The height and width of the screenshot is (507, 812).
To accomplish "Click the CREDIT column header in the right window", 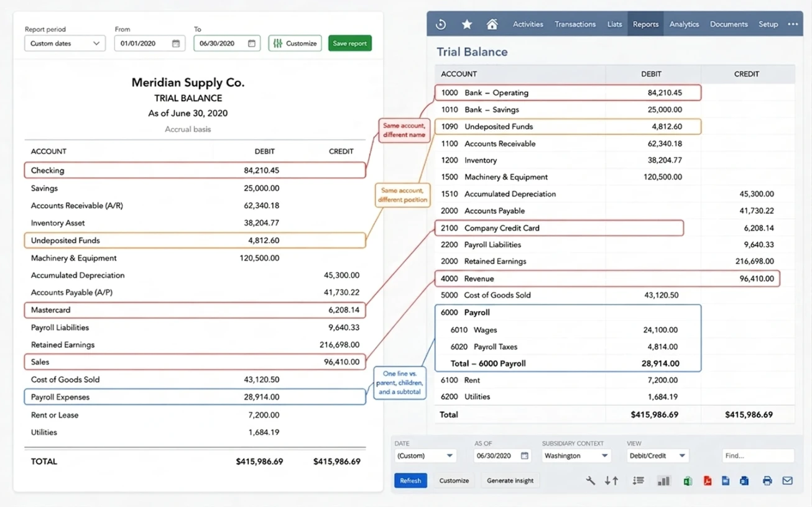I will coord(747,74).
